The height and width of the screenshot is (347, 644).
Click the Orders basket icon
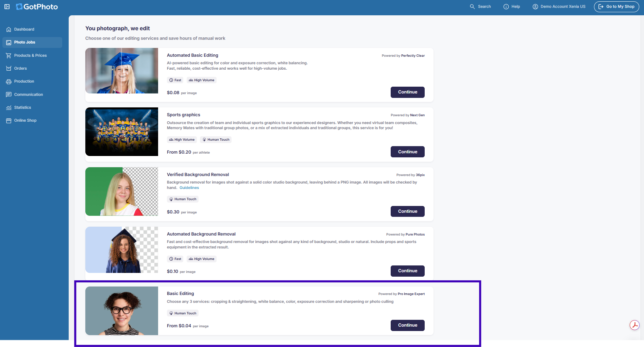coord(9,68)
